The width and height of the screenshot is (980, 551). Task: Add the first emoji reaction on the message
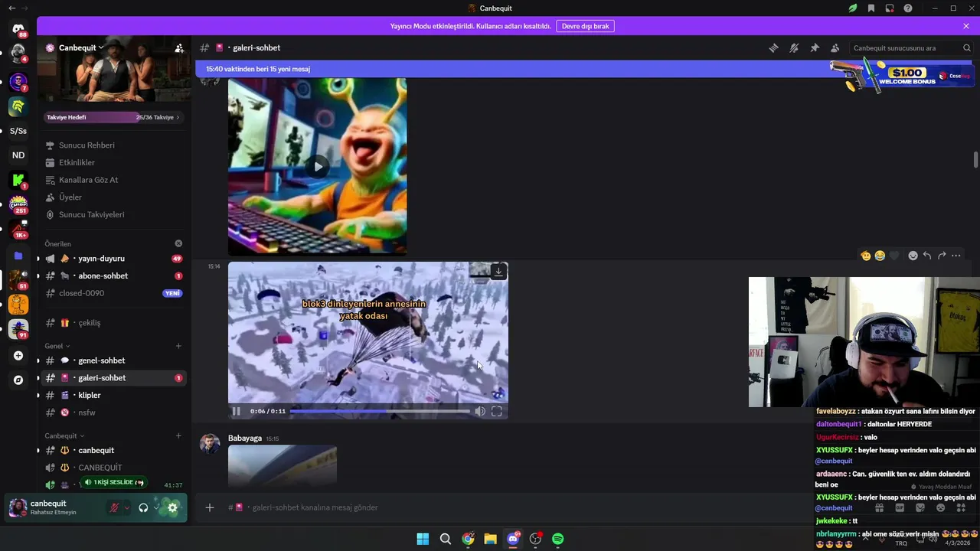(866, 256)
